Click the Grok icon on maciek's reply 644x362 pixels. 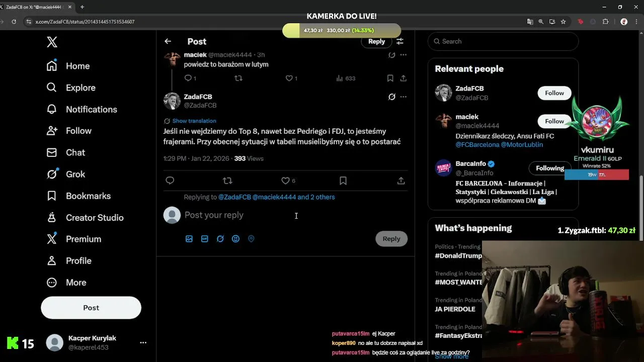coord(391,55)
